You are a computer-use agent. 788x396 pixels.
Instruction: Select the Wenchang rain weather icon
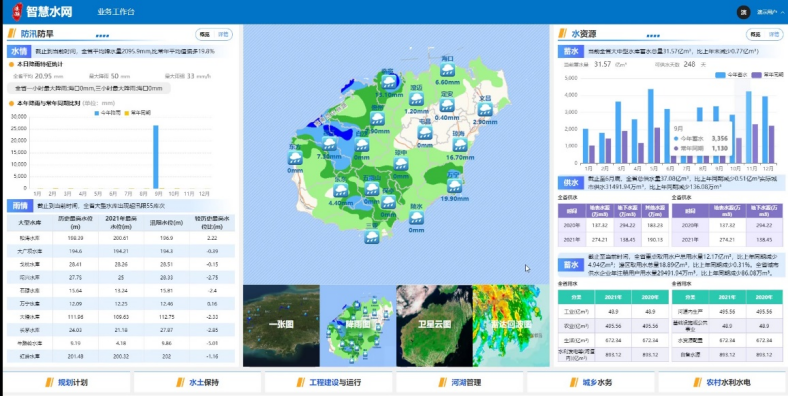pyautogui.click(x=485, y=110)
